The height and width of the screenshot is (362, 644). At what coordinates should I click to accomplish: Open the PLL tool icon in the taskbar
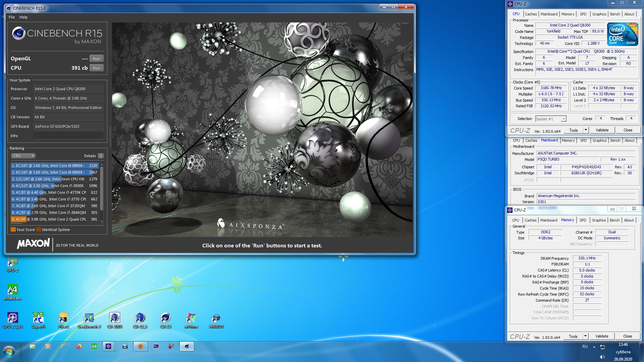point(156,347)
